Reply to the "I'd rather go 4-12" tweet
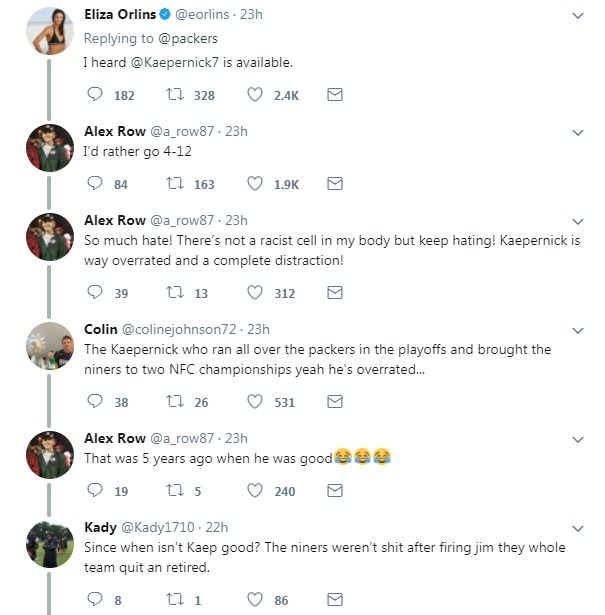Screen dimensions: 605x615 coord(96,184)
